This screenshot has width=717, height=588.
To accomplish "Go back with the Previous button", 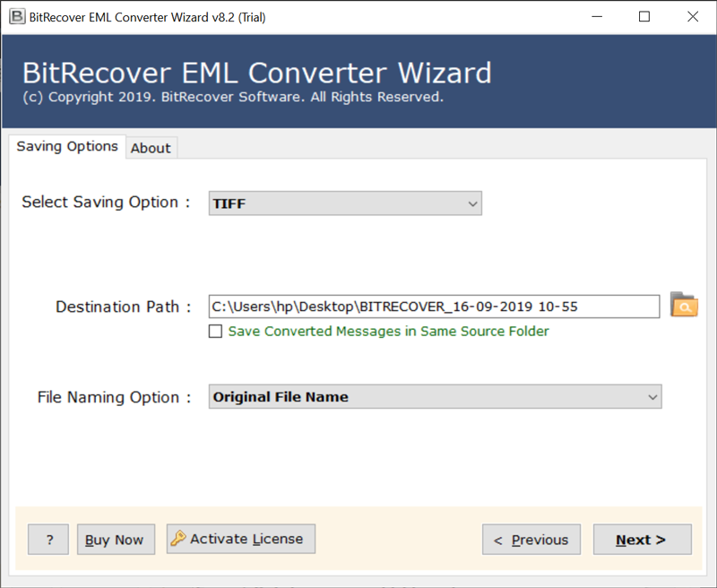I will [531, 540].
